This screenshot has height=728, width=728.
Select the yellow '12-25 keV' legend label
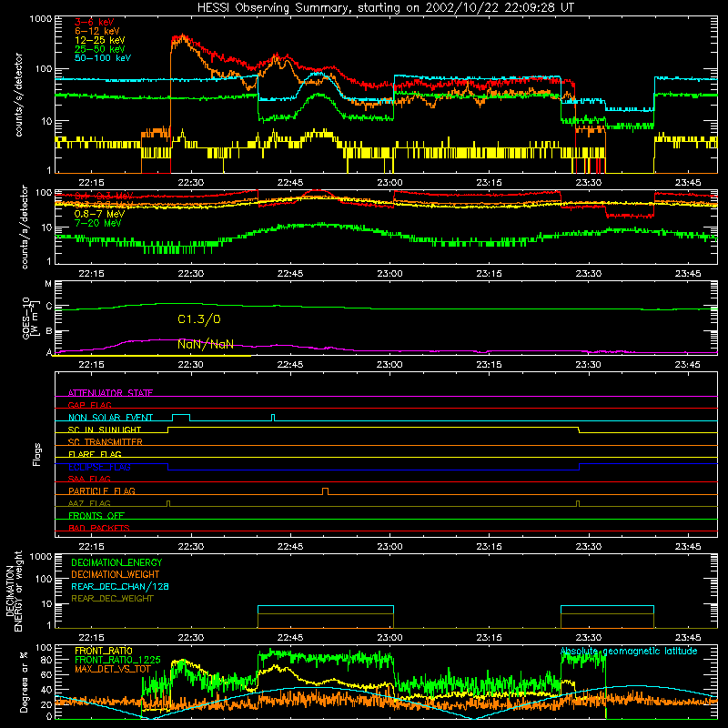click(100, 40)
